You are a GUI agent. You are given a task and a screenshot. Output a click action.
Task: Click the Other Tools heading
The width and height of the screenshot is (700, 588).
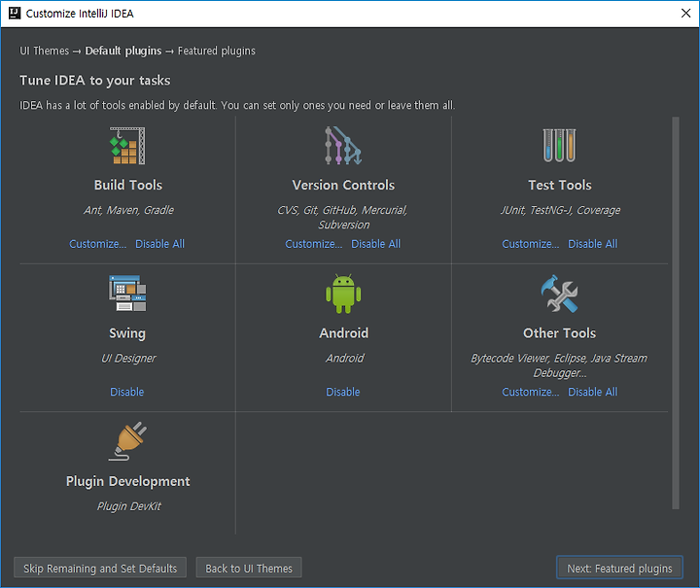point(559,333)
